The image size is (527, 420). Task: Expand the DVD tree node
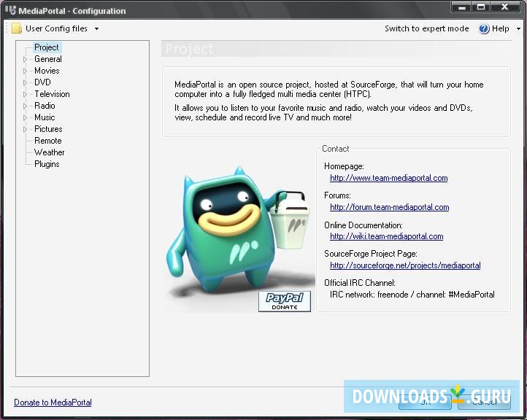(x=25, y=82)
